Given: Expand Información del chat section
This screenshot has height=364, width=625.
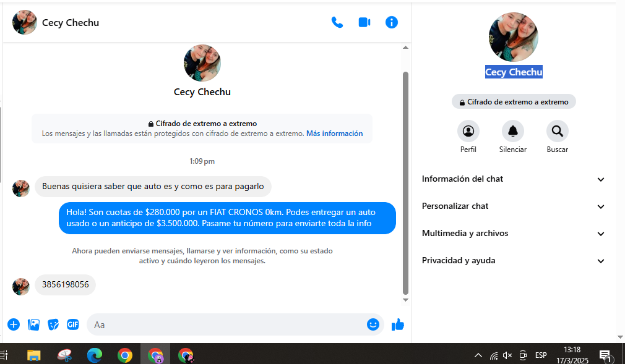Looking at the screenshot, I should 513,179.
